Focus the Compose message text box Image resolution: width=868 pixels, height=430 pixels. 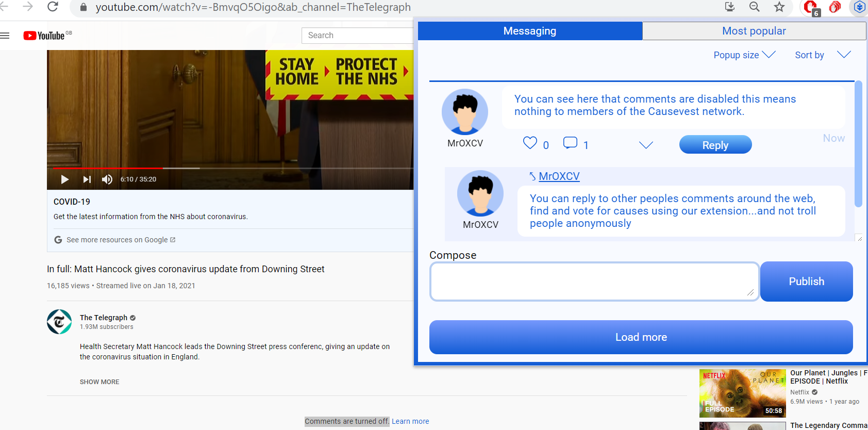594,282
